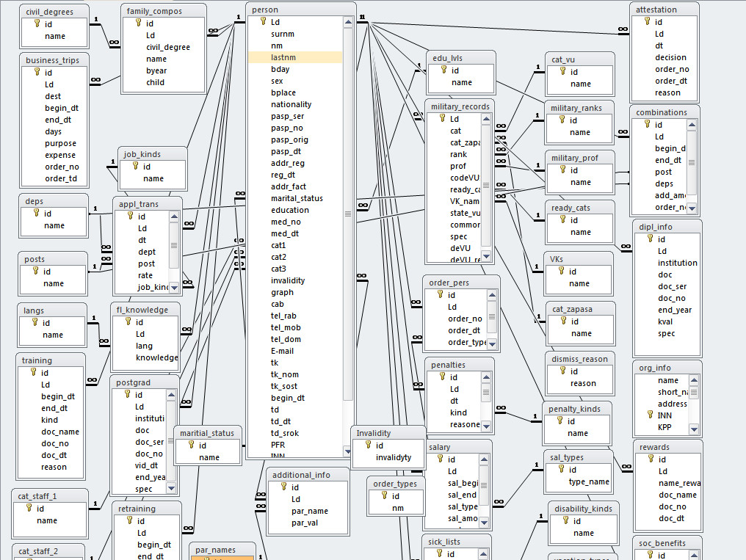Viewport: 746px width, 560px height.
Task: Click key icon in attestation table
Action: click(648, 21)
